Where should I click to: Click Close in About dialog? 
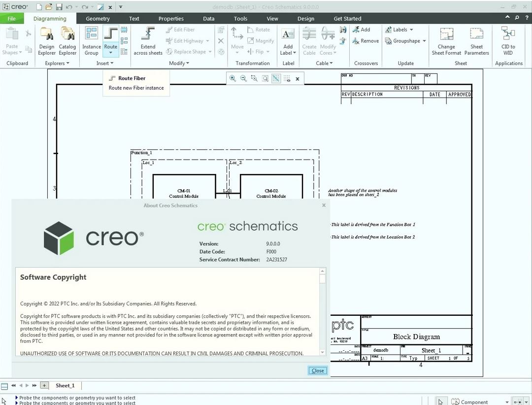click(318, 371)
